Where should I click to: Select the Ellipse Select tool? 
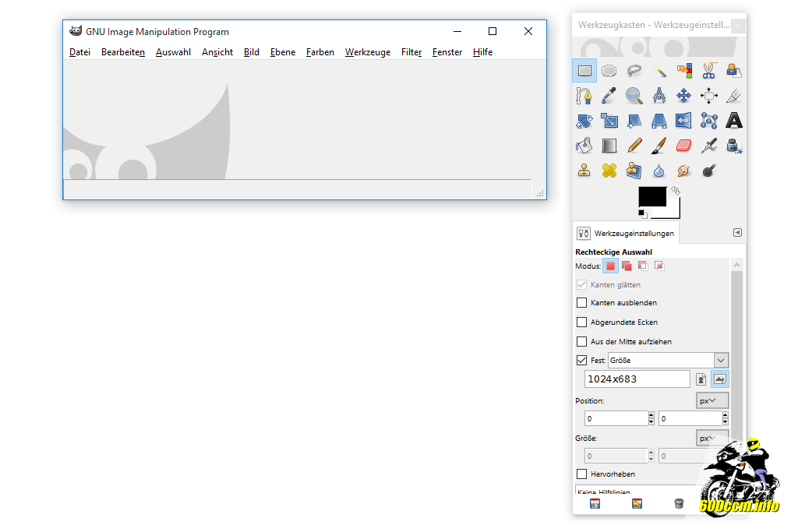[609, 71]
